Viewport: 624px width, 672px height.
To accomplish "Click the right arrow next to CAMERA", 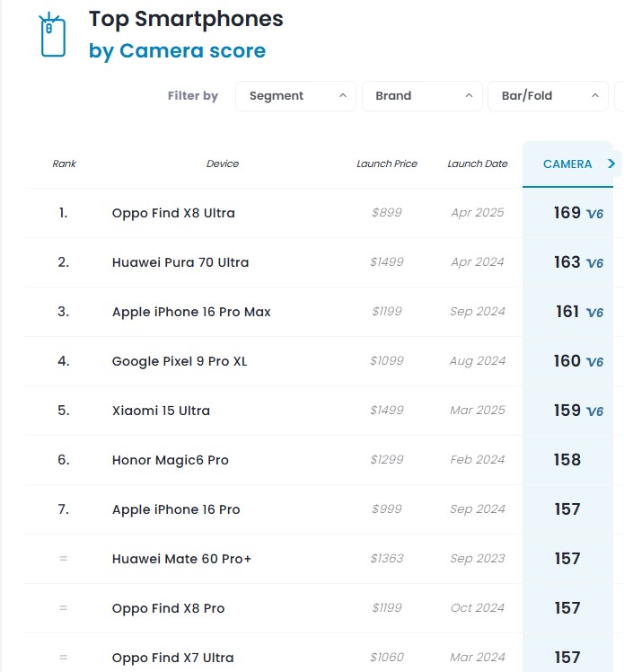I will 611,164.
